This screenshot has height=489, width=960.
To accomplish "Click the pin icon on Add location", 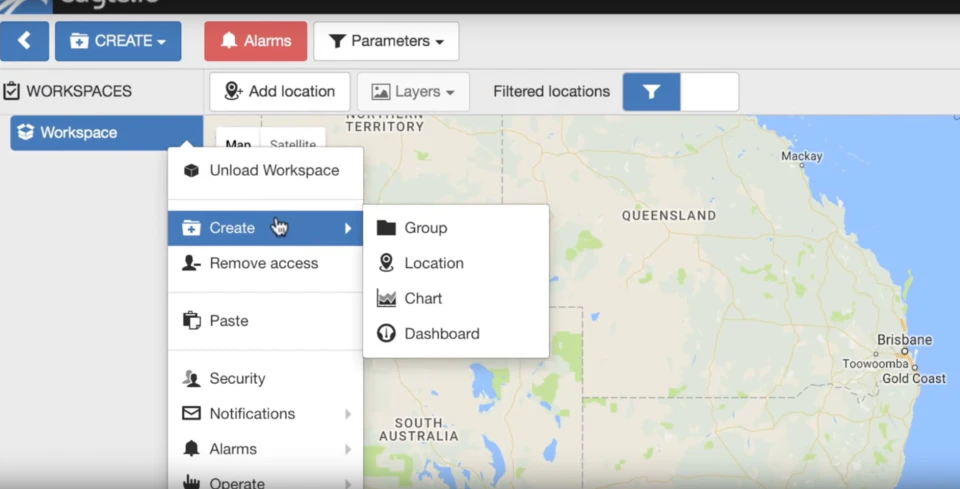I will pyautogui.click(x=233, y=91).
